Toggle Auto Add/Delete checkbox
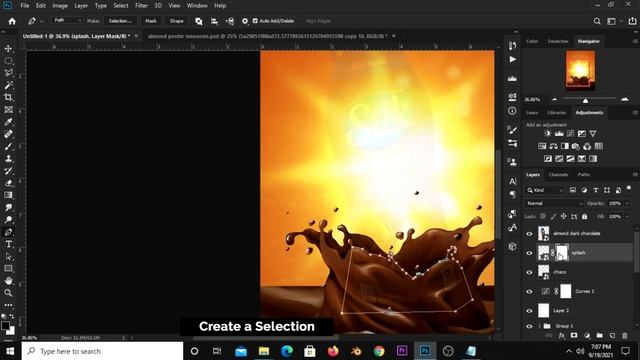The width and height of the screenshot is (640, 360). [x=255, y=21]
